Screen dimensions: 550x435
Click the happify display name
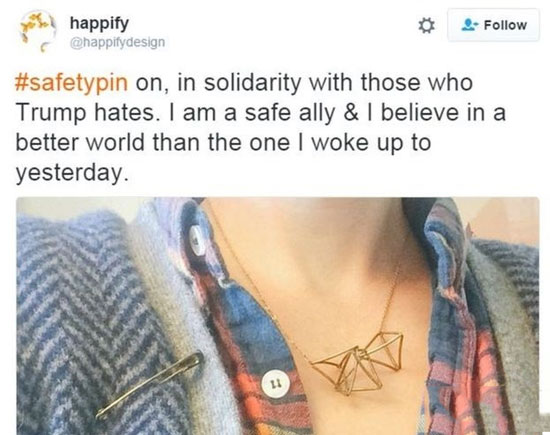(x=99, y=24)
